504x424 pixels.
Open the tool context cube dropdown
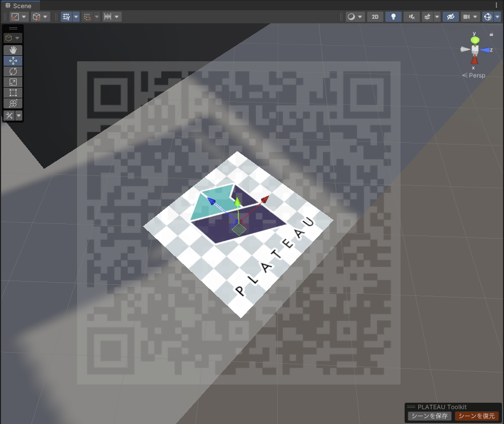click(13, 38)
